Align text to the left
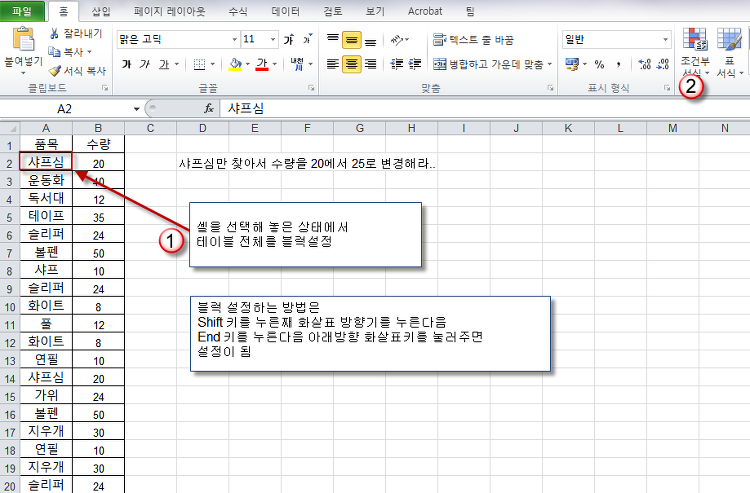750x493 pixels. 332,64
